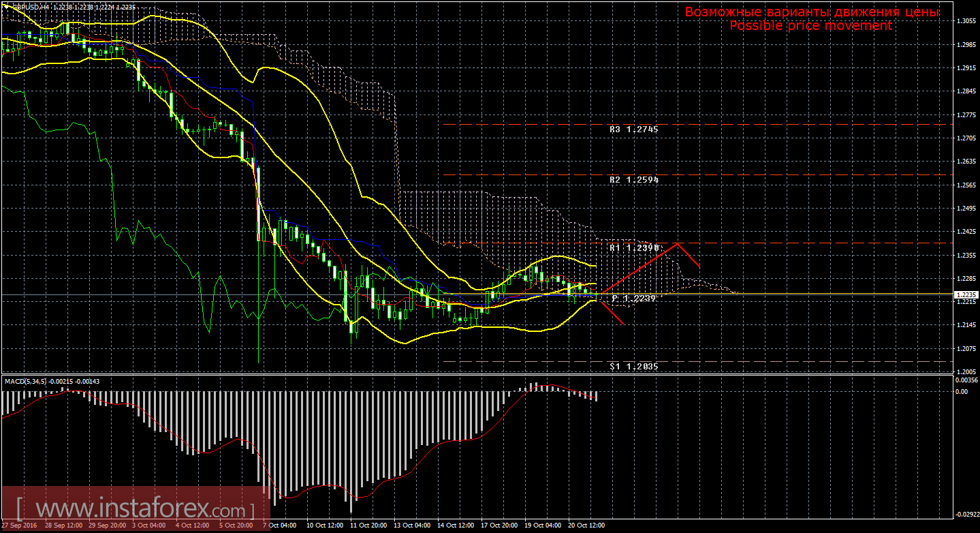Image resolution: width=980 pixels, height=533 pixels.
Task: Click the 1.2285 price axis label
Action: point(965,278)
